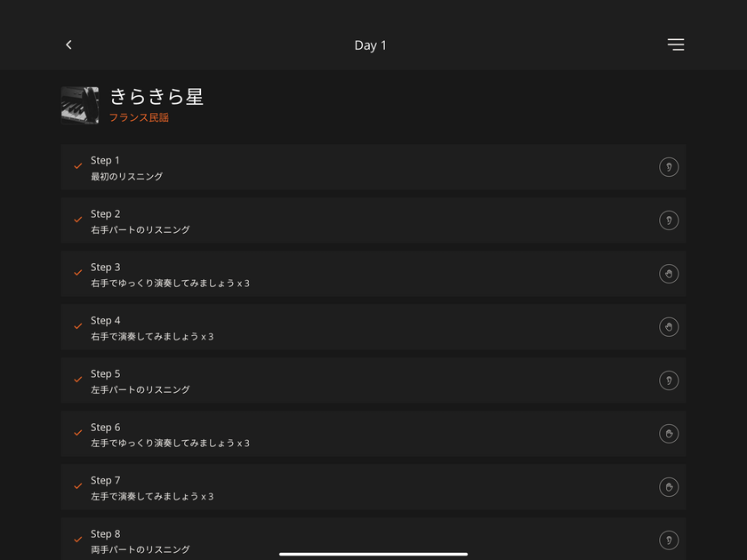The width and height of the screenshot is (747, 560).
Task: Tap the right-hand icon for Step 4
Action: pyautogui.click(x=669, y=327)
